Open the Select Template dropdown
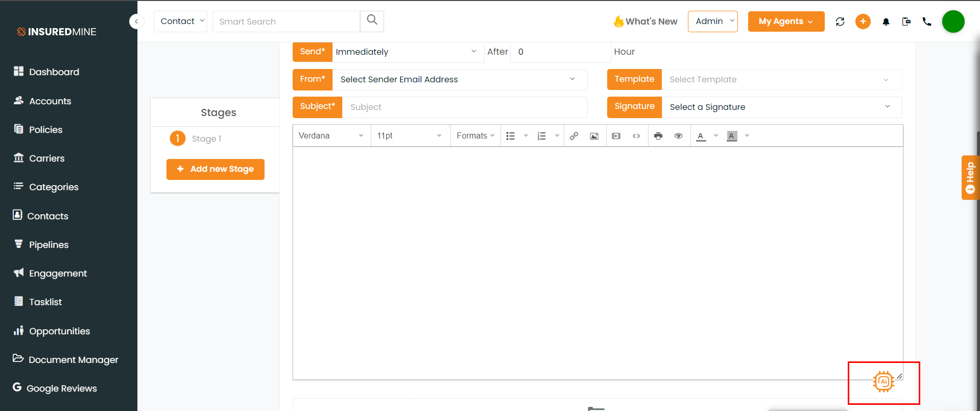The height and width of the screenshot is (411, 980). pyautogui.click(x=782, y=80)
